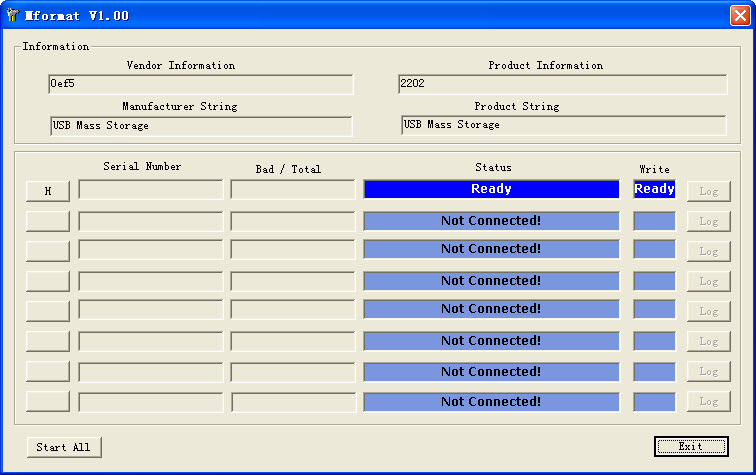Viewport: 756px width, 475px height.
Task: Select the Product Information field showing 2202
Action: click(562, 84)
